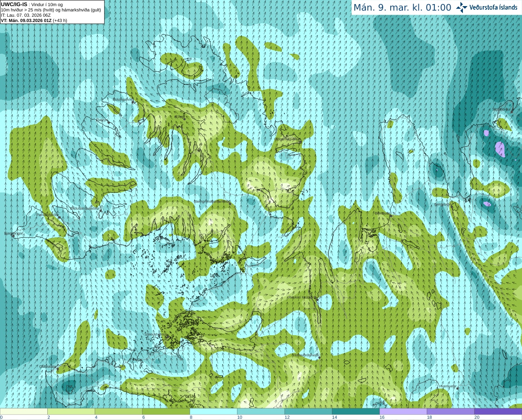Click the large purple high-wind patch near Siglufjörður
Screen dimensions: 522x420
click(x=500, y=149)
